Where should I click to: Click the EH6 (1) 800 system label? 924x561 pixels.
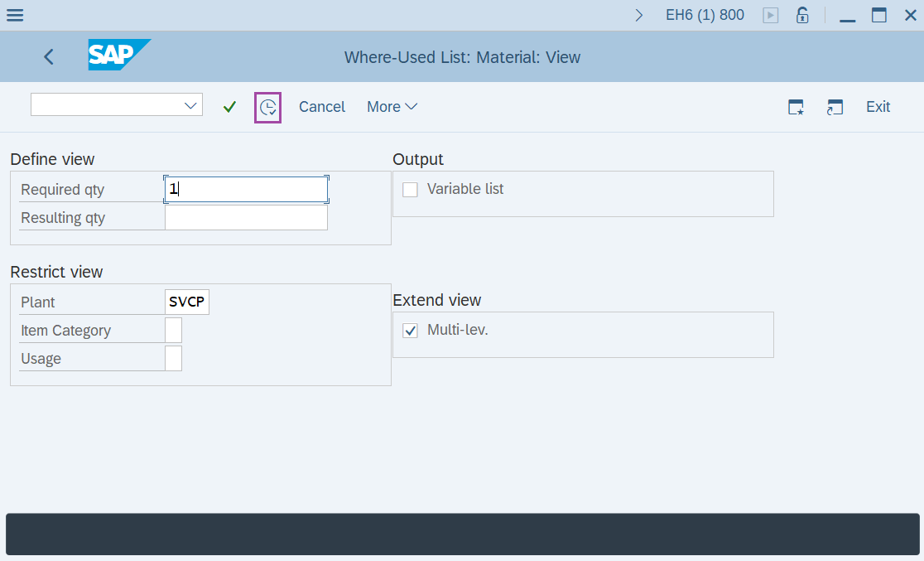pyautogui.click(x=705, y=14)
